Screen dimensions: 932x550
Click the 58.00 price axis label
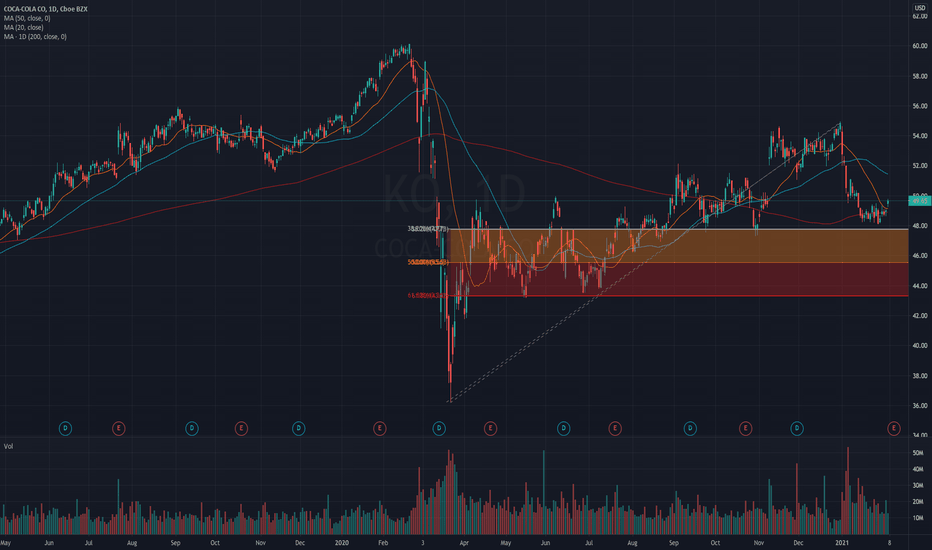(x=920, y=76)
